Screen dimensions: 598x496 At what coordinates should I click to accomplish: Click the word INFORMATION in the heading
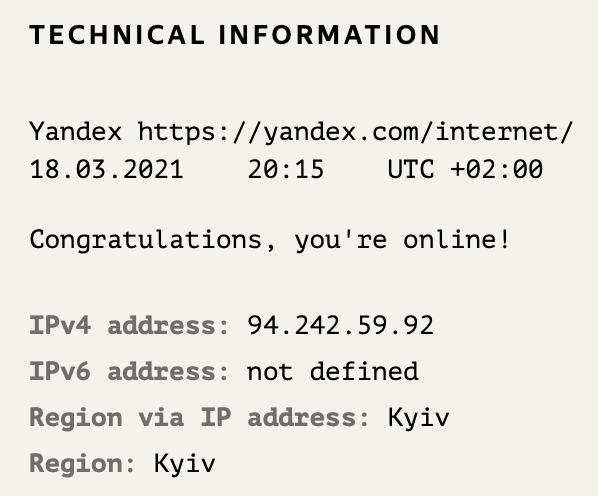click(x=330, y=35)
